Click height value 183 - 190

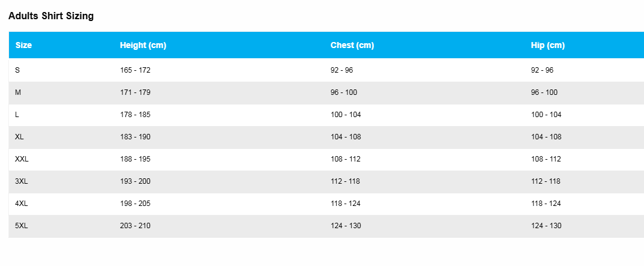135,137
